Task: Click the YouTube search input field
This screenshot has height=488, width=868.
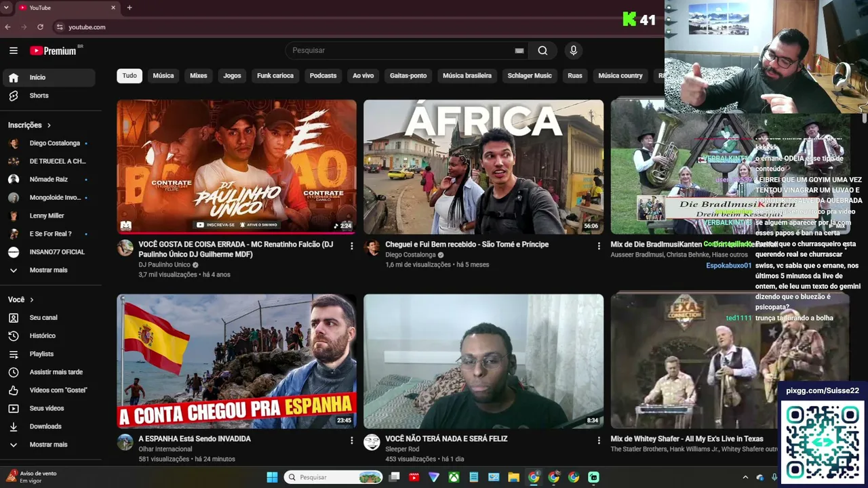Action: pyautogui.click(x=400, y=50)
